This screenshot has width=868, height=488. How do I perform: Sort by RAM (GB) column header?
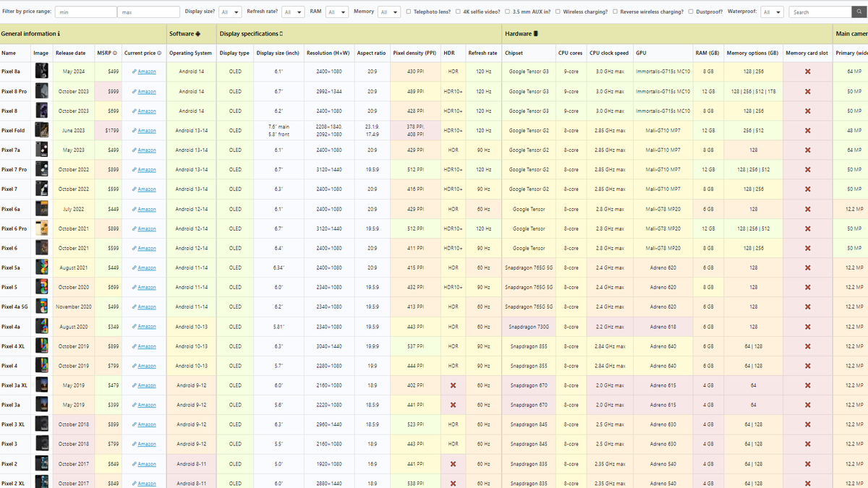tap(707, 53)
